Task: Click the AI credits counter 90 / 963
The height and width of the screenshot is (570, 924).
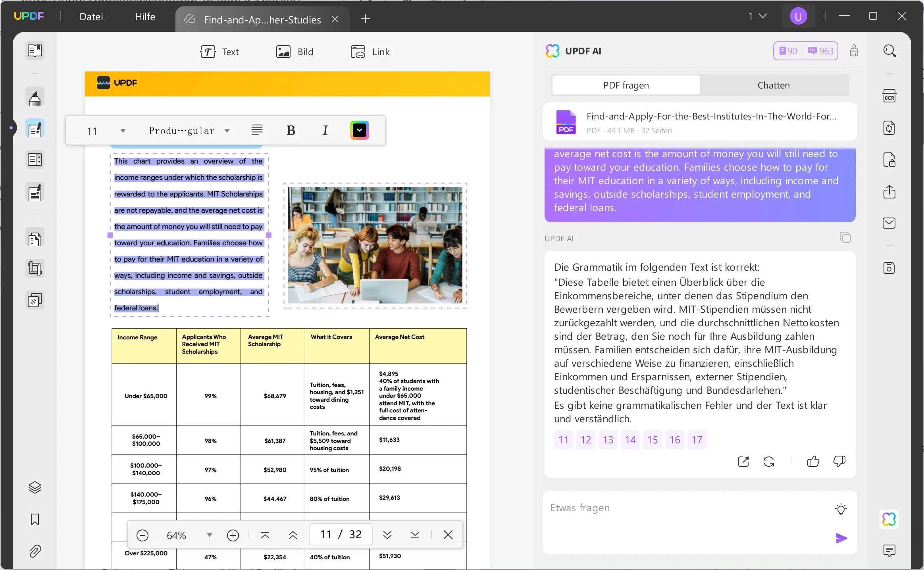Action: [x=806, y=51]
